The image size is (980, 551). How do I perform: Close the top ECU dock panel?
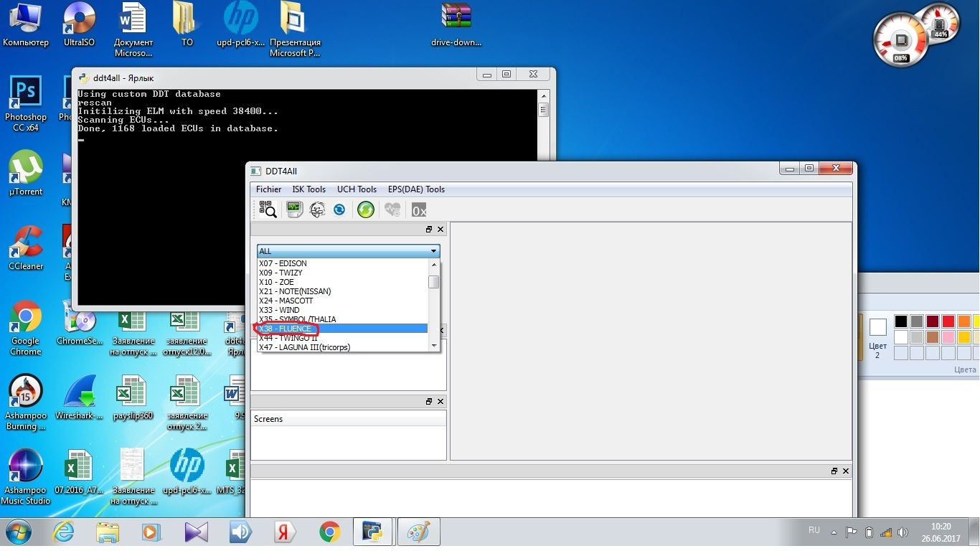440,230
